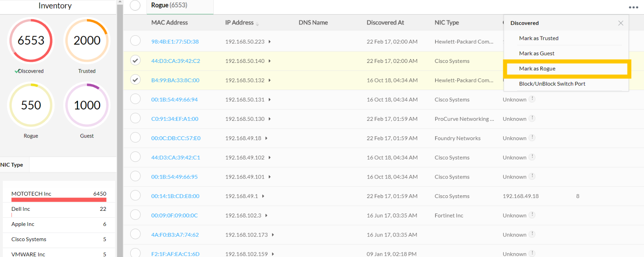Click the info icon in the 4A:F0:B3:A7:74:62 row
644x257 pixels.
coord(532,234)
